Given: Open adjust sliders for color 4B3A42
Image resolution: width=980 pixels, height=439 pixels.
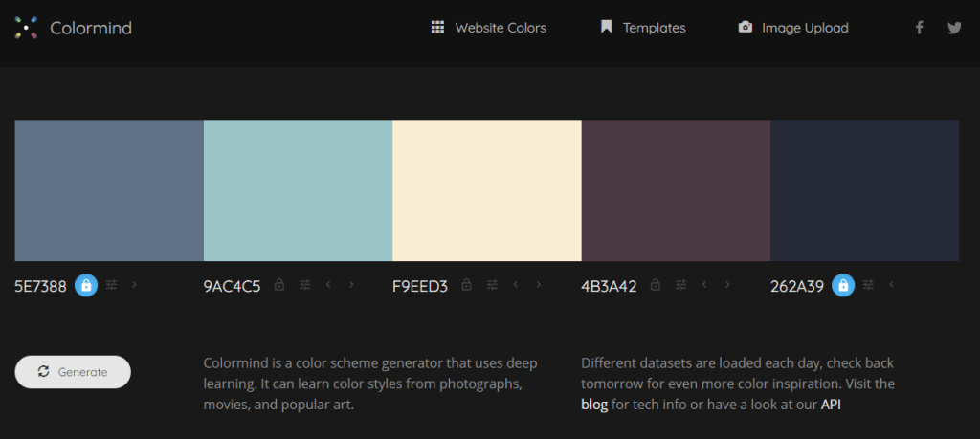Looking at the screenshot, I should click(x=680, y=285).
